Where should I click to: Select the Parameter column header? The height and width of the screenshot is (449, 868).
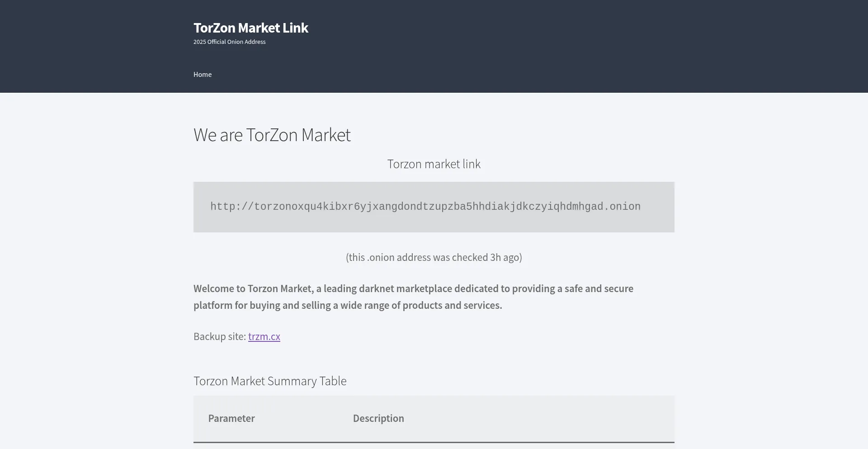pyautogui.click(x=231, y=419)
